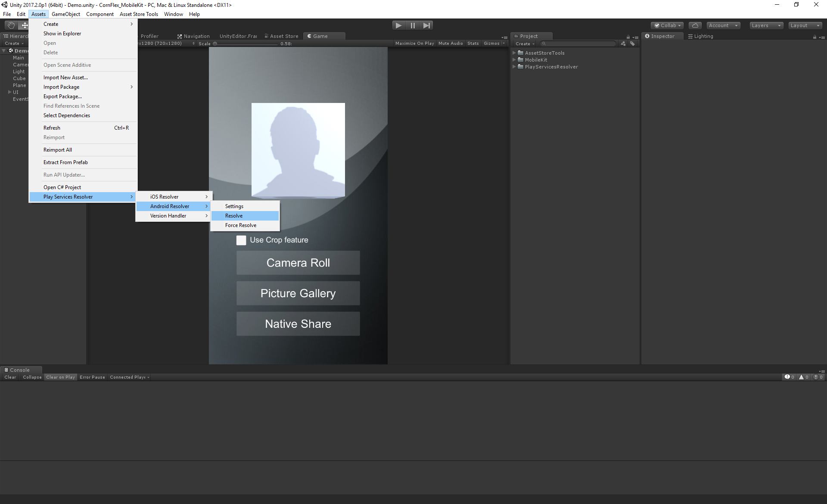Open the GameObject menu
This screenshot has height=504, width=827.
coord(66,14)
